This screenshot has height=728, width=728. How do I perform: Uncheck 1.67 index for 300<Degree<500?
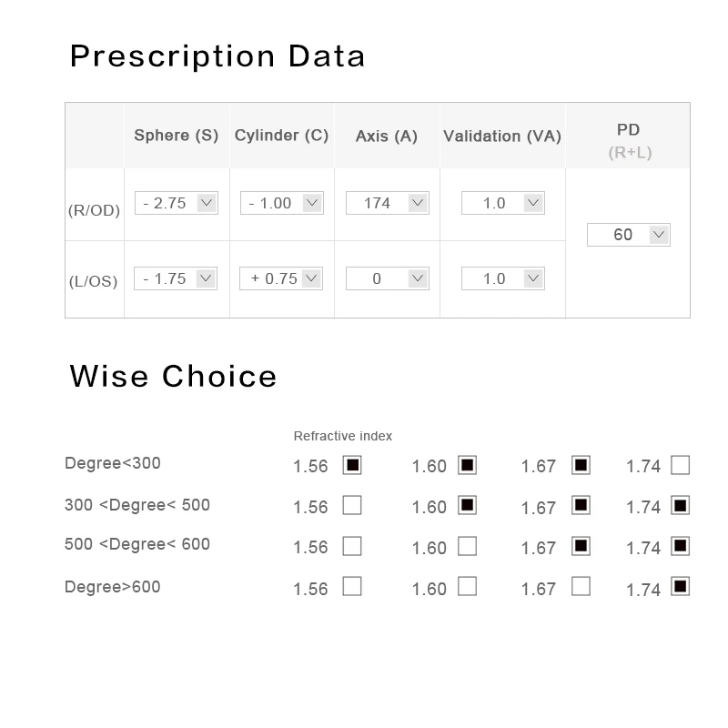pos(581,505)
